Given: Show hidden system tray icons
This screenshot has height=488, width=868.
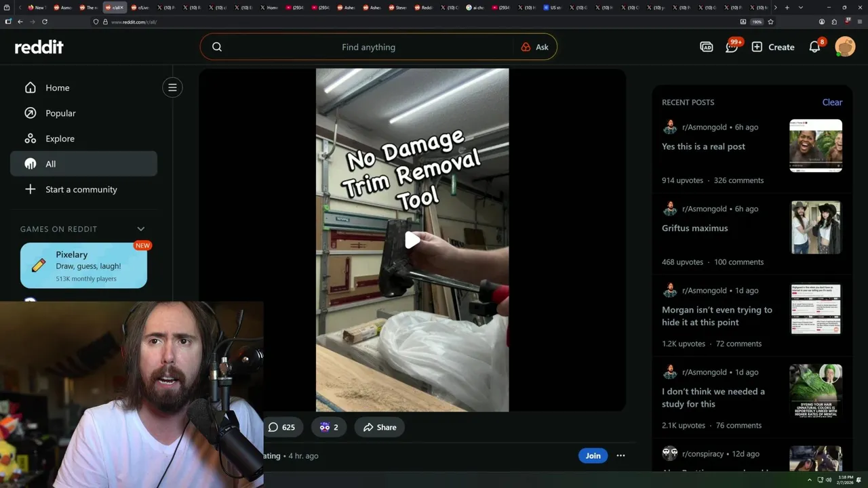Looking at the screenshot, I should [x=811, y=480].
